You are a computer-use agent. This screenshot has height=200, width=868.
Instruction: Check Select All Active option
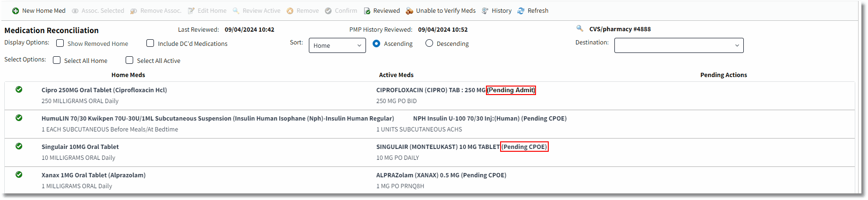[129, 60]
